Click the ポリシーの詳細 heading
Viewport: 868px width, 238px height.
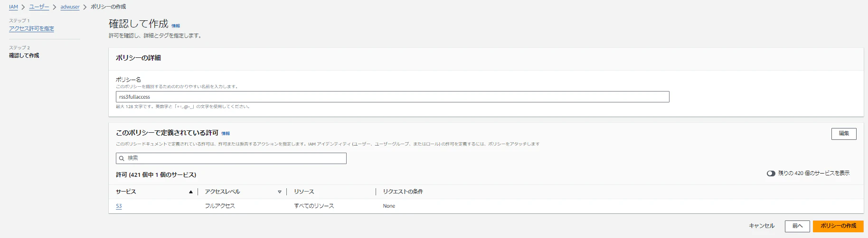point(138,58)
